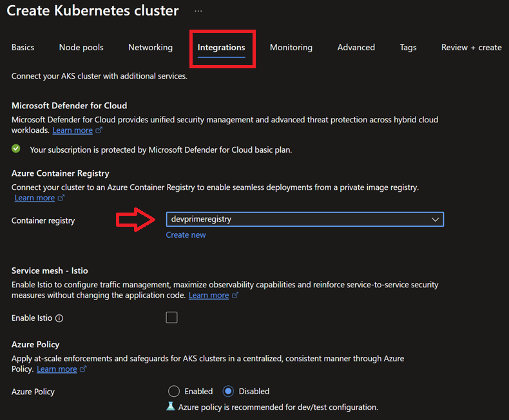Open Learn more link for Microsoft Defender
This screenshot has width=509, height=420.
click(73, 130)
